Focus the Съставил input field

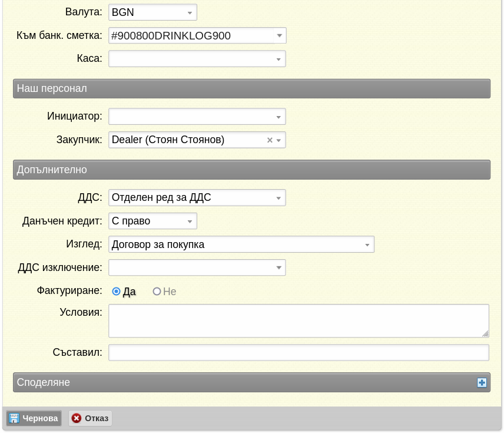click(299, 352)
